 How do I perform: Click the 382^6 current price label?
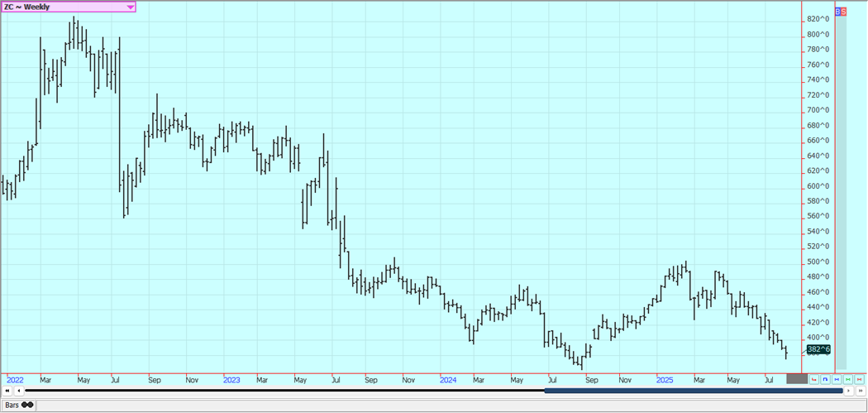coord(818,349)
